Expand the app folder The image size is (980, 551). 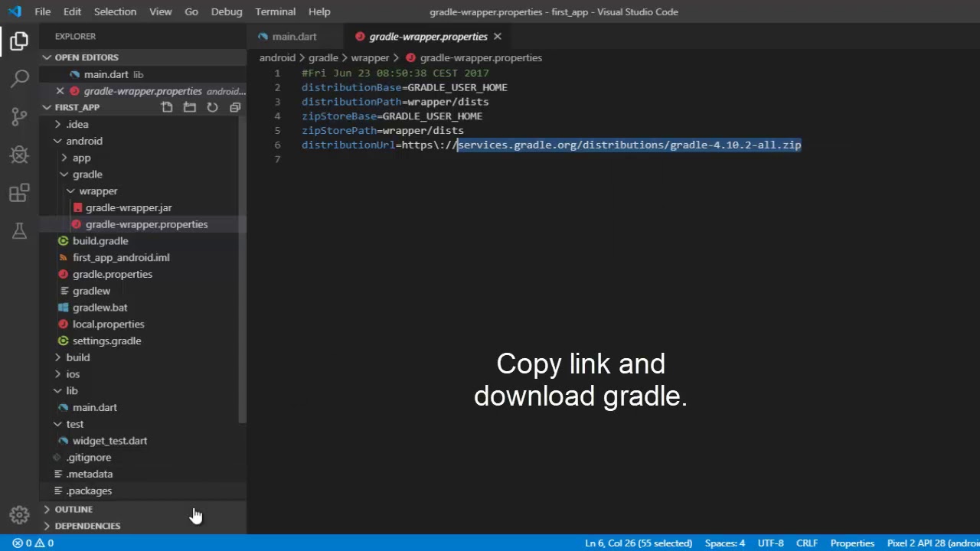click(x=64, y=158)
